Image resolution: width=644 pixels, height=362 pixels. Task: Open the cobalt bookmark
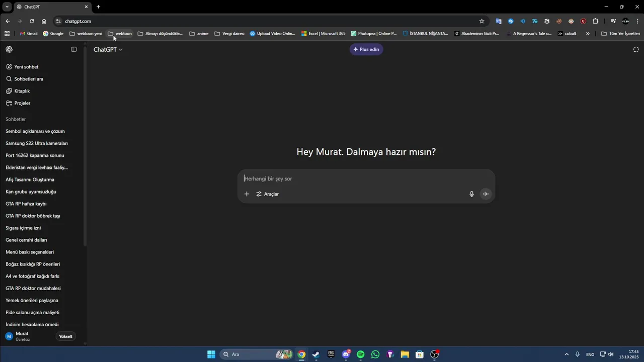[567, 34]
